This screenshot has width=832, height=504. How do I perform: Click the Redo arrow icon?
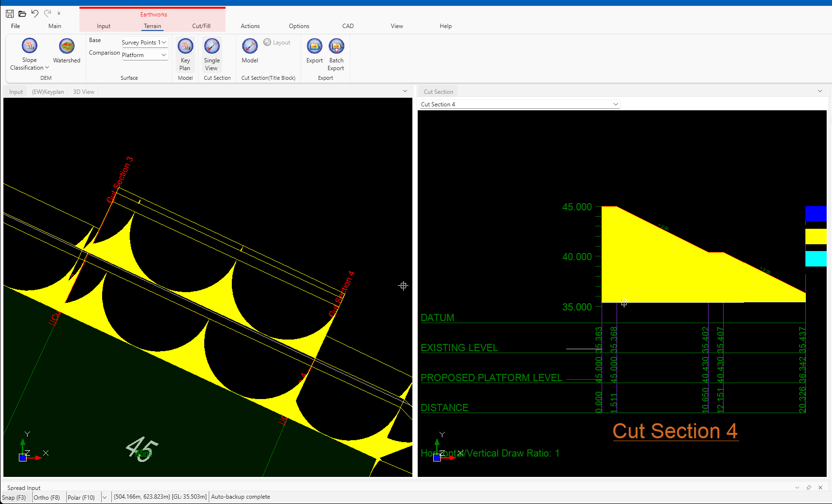click(47, 14)
